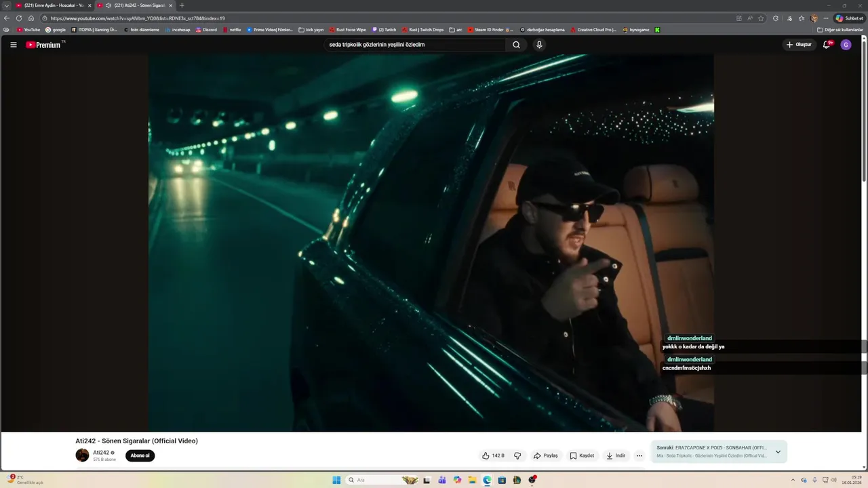Open foto düzenleme bookmark
Viewport: 868px width, 488px height.
[x=141, y=30]
